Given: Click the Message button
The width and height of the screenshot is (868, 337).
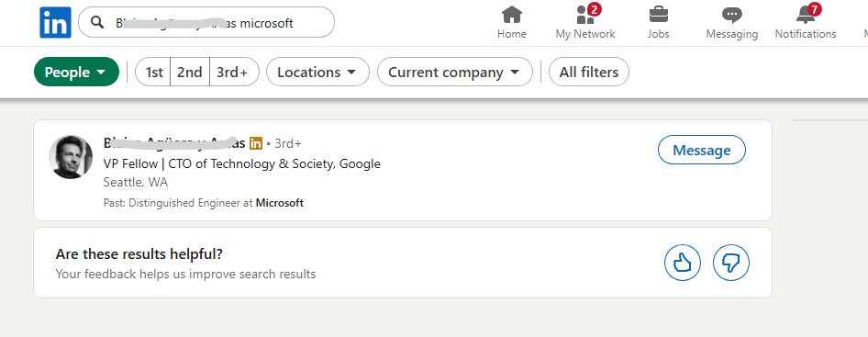Looking at the screenshot, I should tap(701, 151).
